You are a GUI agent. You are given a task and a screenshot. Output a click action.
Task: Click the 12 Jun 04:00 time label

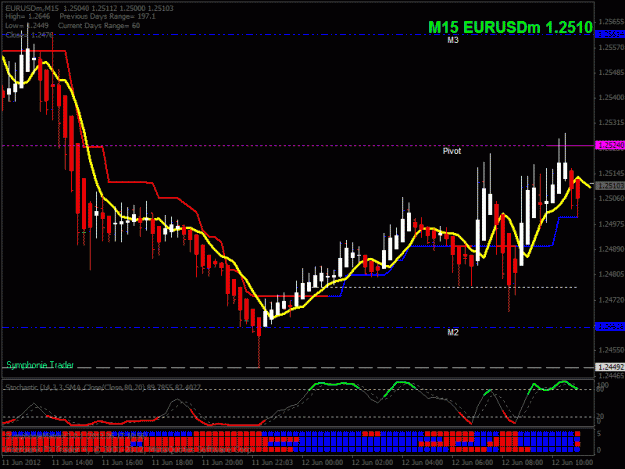click(x=423, y=462)
